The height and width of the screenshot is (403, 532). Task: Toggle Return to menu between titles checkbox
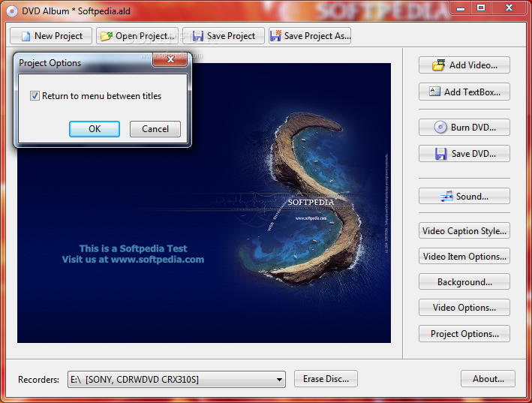pyautogui.click(x=35, y=95)
